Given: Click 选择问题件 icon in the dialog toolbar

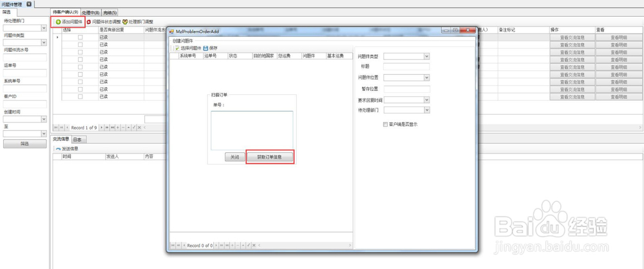Looking at the screenshot, I should [x=178, y=48].
